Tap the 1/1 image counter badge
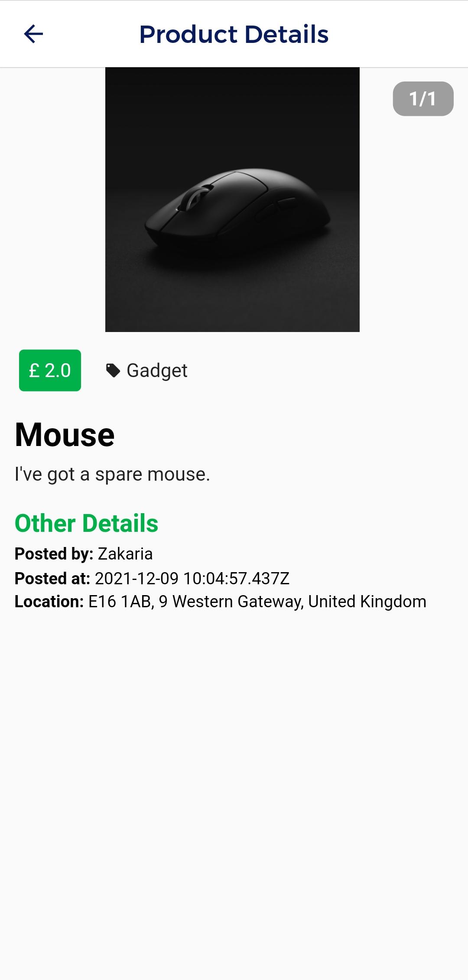 tap(423, 99)
